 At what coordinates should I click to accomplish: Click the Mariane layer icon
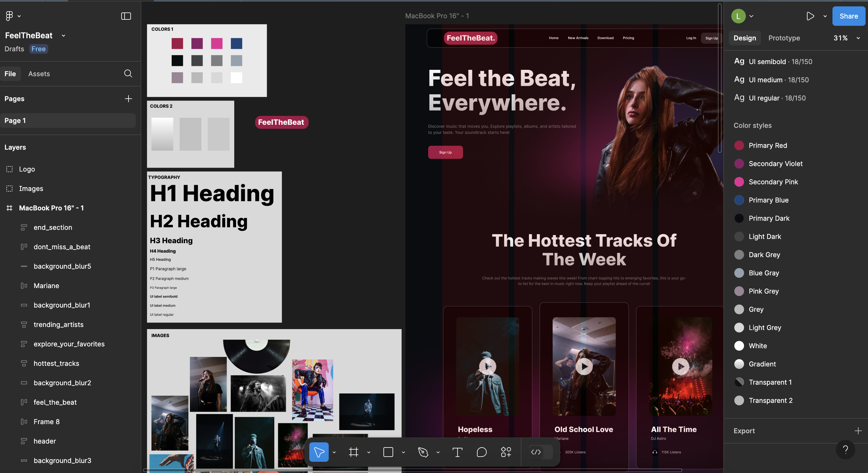point(24,286)
